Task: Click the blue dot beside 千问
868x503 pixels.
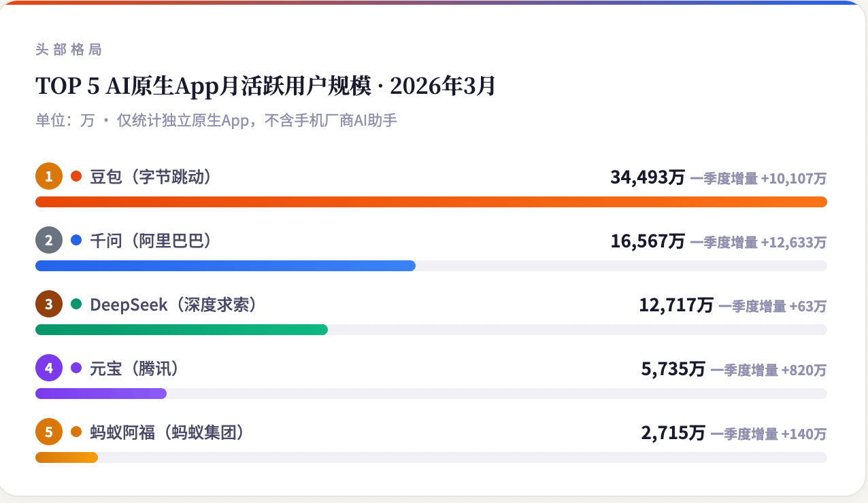Action: point(76,241)
